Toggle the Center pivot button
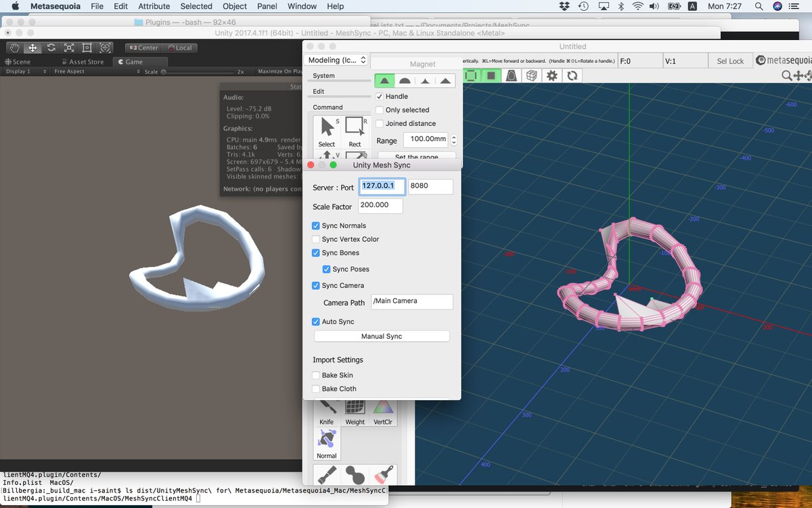812x508 pixels. tap(142, 48)
